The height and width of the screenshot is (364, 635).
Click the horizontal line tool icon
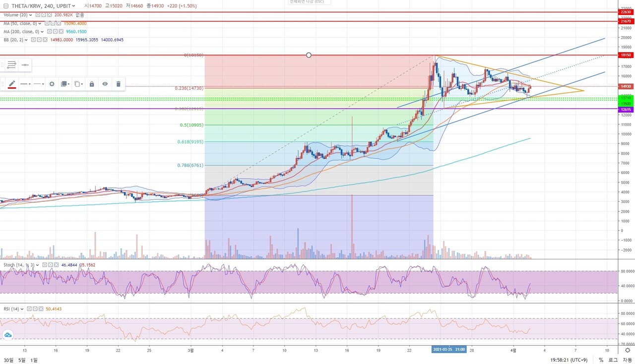(25, 64)
